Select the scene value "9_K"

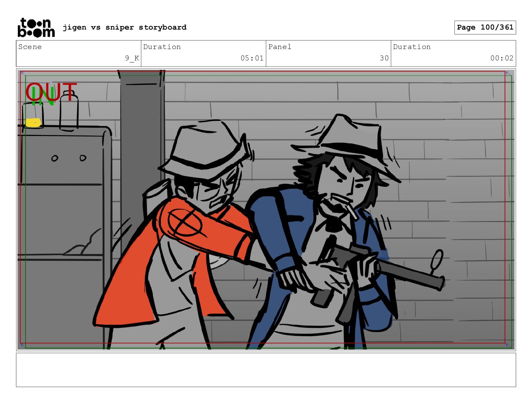click(x=132, y=58)
